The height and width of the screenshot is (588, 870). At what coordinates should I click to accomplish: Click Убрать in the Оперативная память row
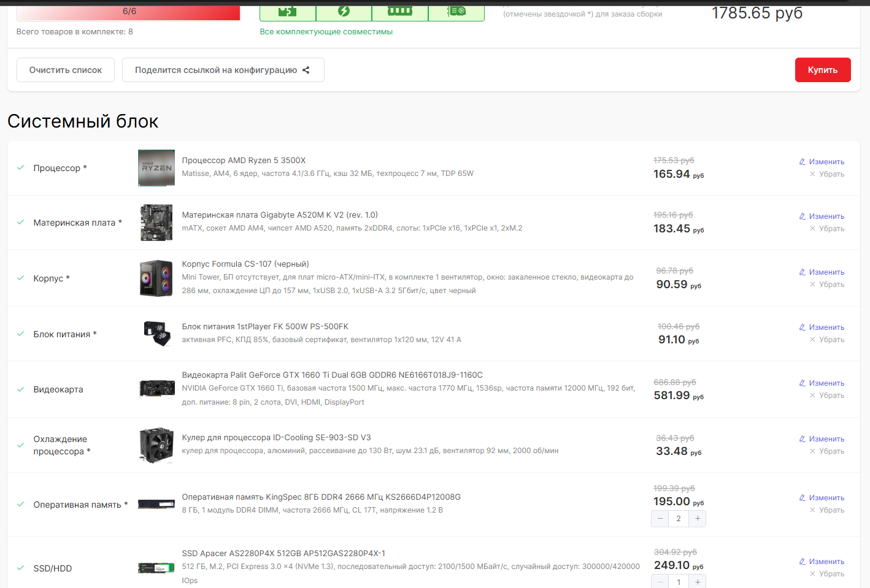click(826, 510)
